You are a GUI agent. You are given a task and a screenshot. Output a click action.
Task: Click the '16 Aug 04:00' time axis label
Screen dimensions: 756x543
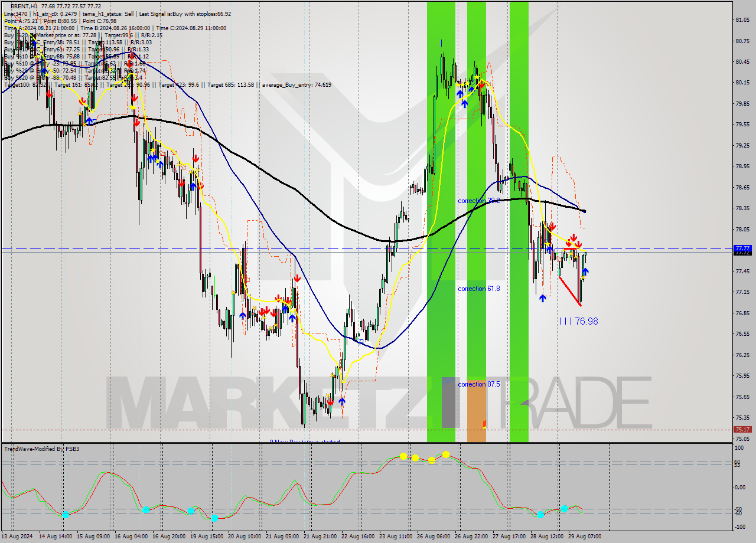(x=132, y=537)
